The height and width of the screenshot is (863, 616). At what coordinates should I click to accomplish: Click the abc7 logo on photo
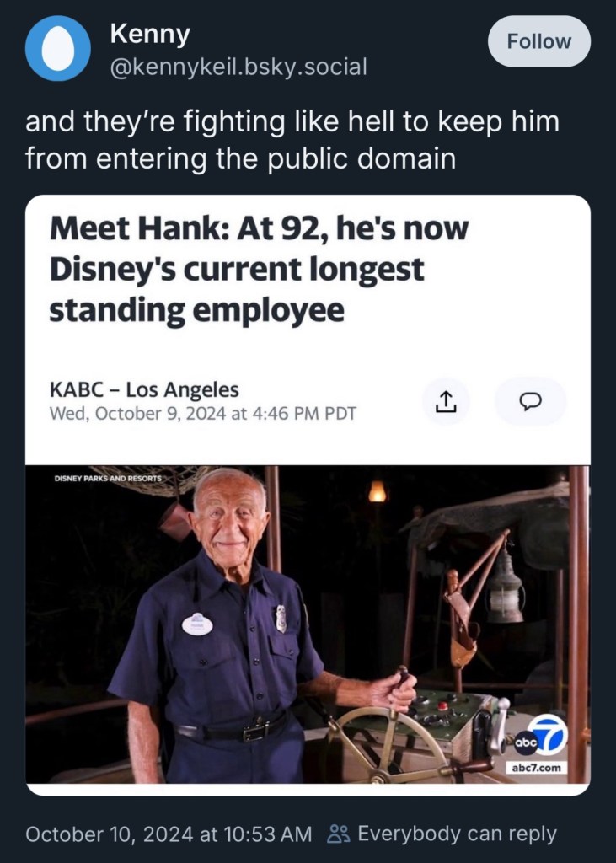pyautogui.click(x=540, y=736)
